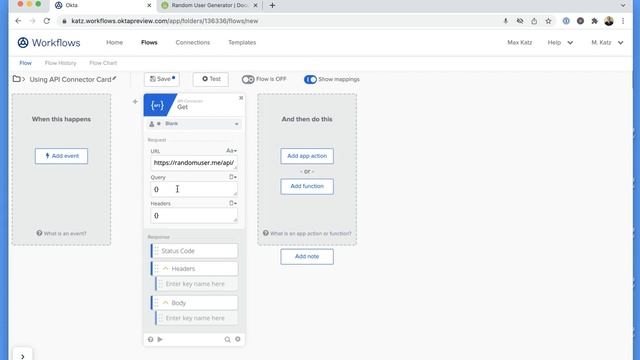Click the plus icon left of the Get card

pos(135,101)
